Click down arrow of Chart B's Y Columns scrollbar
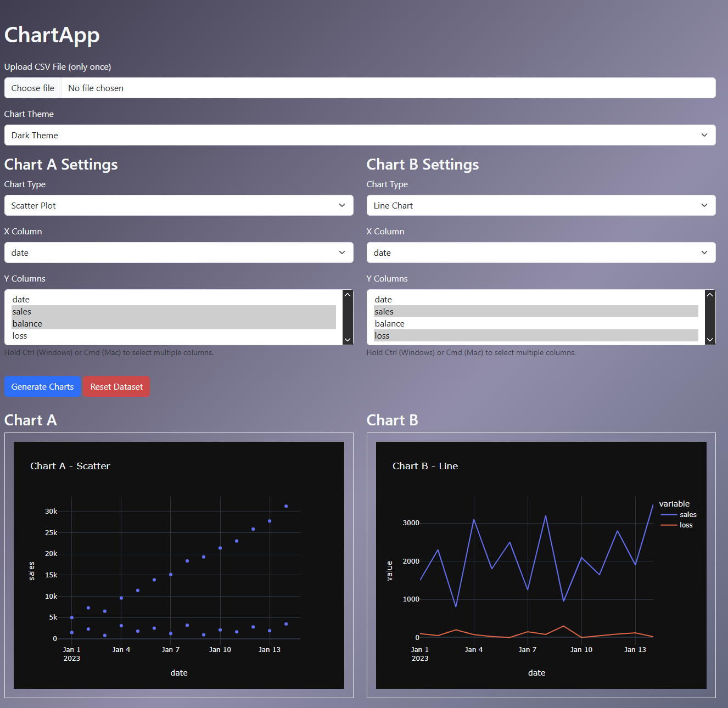The width and height of the screenshot is (728, 708). pos(710,340)
